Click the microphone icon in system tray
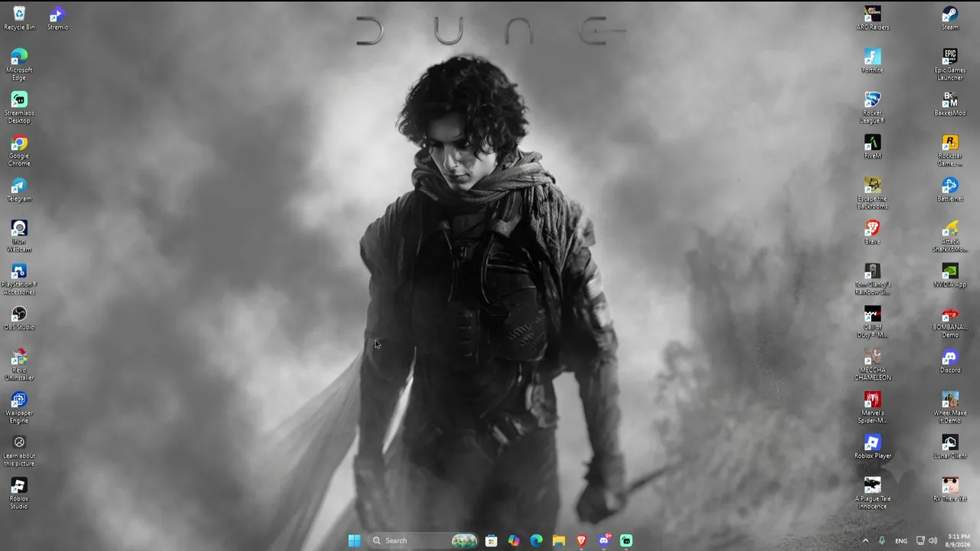980x551 pixels. (882, 540)
